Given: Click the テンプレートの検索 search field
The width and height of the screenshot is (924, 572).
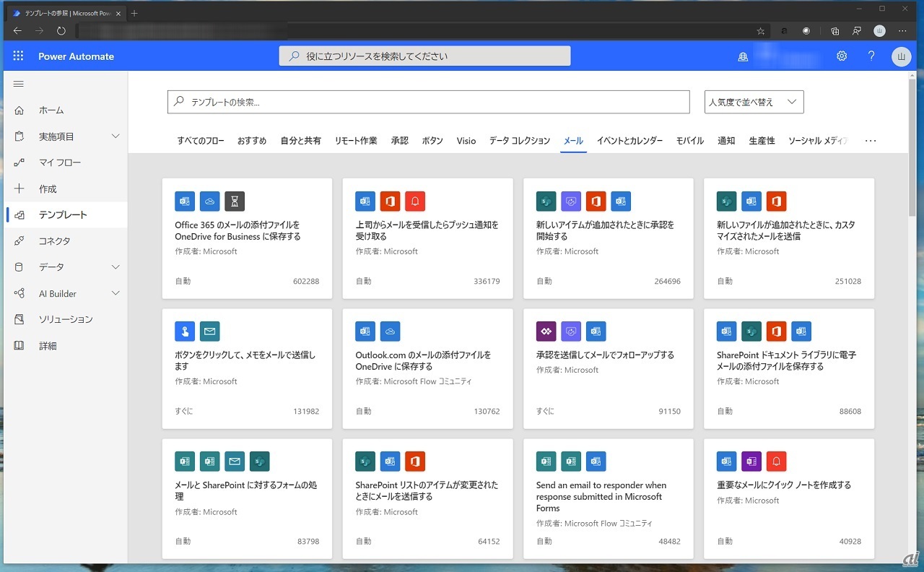Looking at the screenshot, I should (428, 102).
